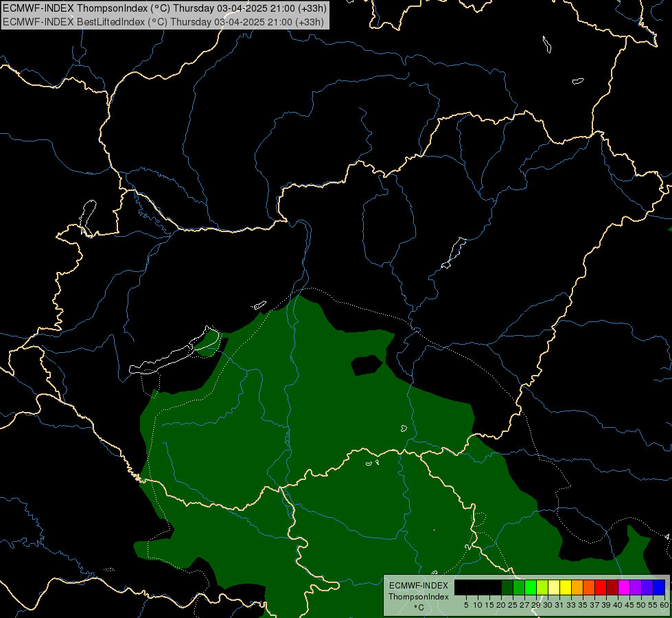Click the BestLiftedIndex title line in header
672x618 pixels.
(x=163, y=22)
